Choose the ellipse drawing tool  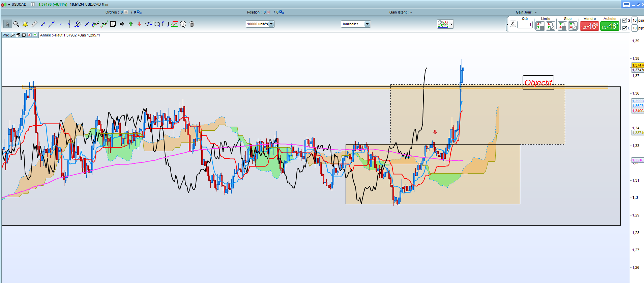click(157, 24)
